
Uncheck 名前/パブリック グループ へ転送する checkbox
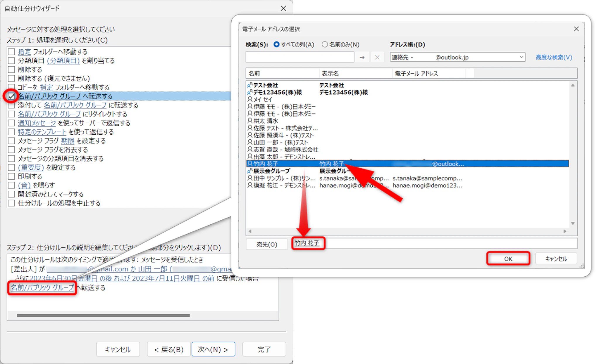click(x=11, y=96)
